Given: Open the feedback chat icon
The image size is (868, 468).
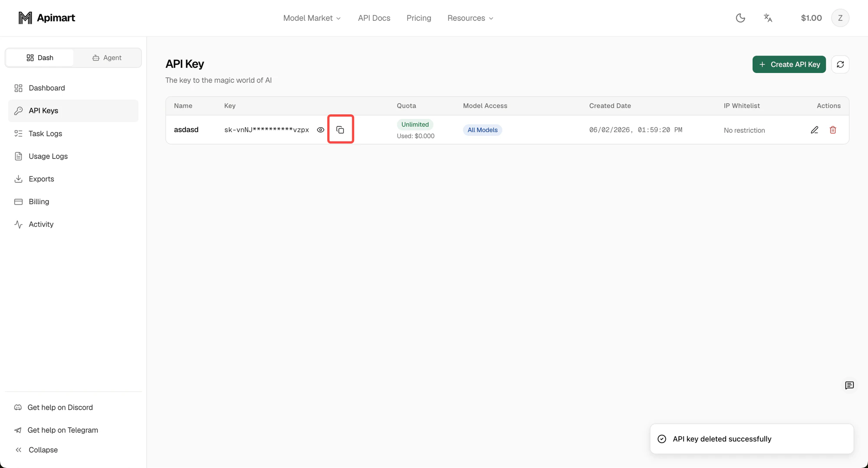Looking at the screenshot, I should point(849,386).
